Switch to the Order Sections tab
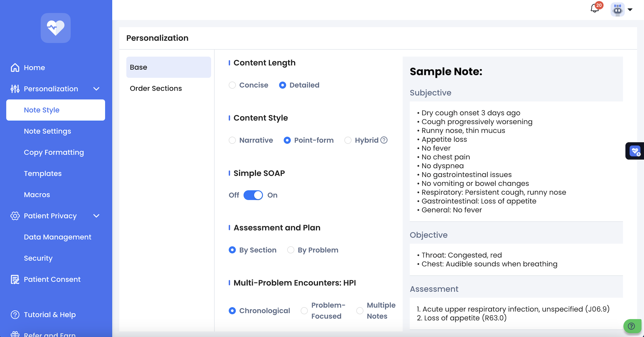Image resolution: width=644 pixels, height=337 pixels. 156,88
